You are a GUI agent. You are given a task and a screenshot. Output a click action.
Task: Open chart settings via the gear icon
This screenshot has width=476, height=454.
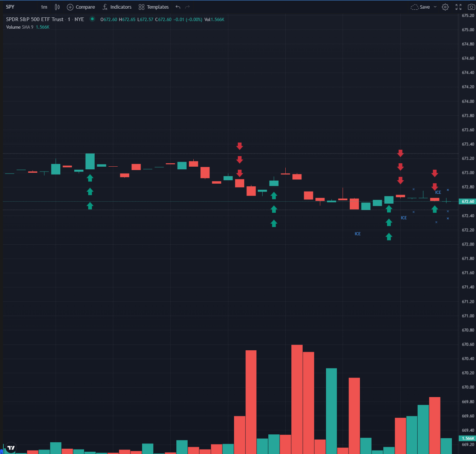pos(445,7)
